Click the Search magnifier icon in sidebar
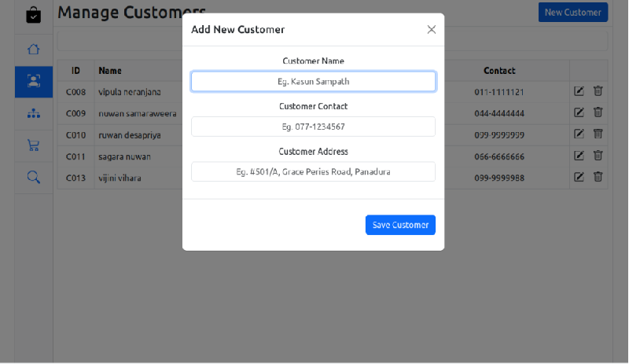 point(33,178)
